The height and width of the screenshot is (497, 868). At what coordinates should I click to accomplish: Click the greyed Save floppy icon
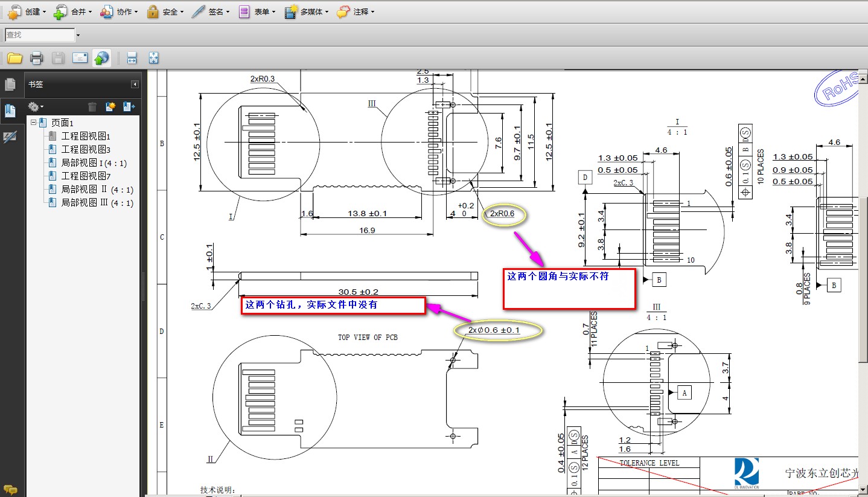58,58
